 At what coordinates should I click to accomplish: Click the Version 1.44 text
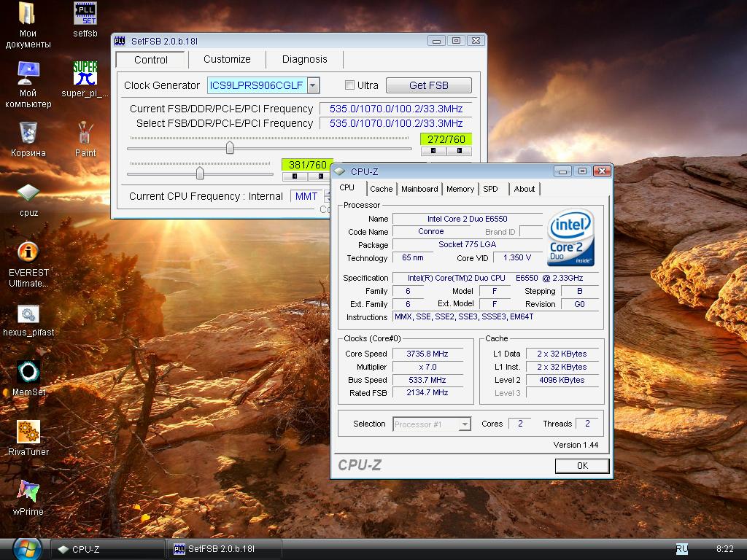(576, 445)
